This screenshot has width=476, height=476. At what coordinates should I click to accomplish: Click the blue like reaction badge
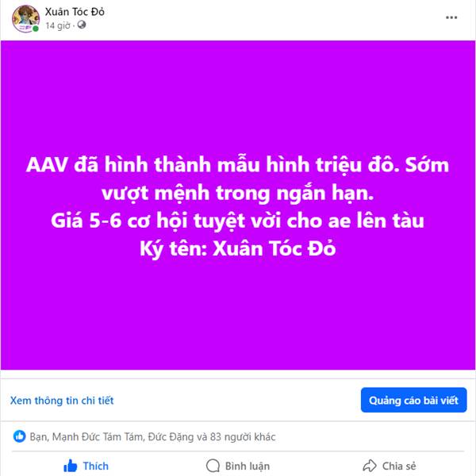19,436
